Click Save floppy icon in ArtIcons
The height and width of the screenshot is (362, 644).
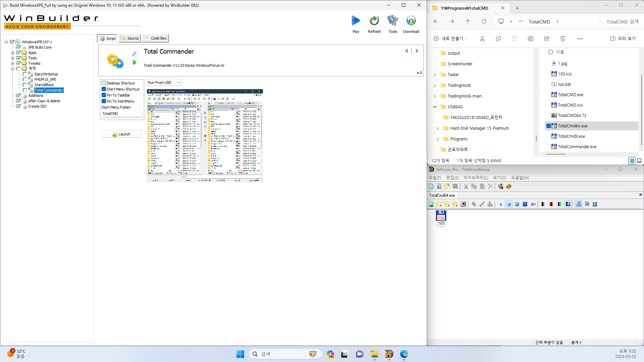[455, 186]
